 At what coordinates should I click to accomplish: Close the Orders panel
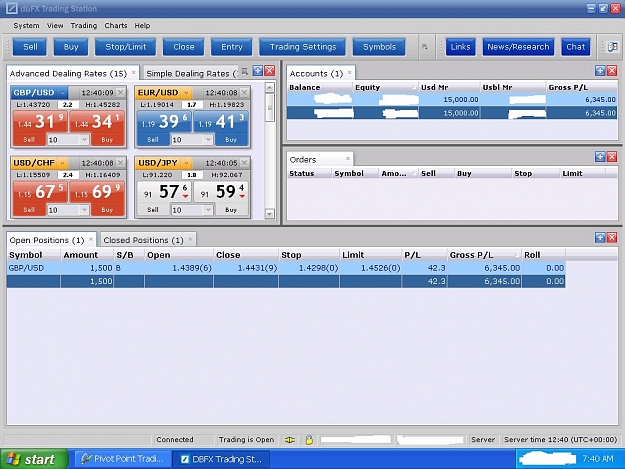pyautogui.click(x=612, y=157)
